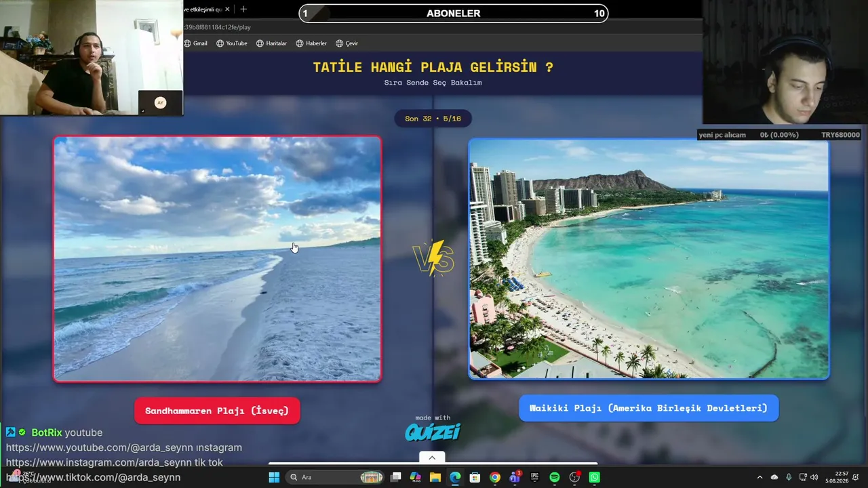
Task: Open File Explorer from the taskbar
Action: (x=435, y=477)
